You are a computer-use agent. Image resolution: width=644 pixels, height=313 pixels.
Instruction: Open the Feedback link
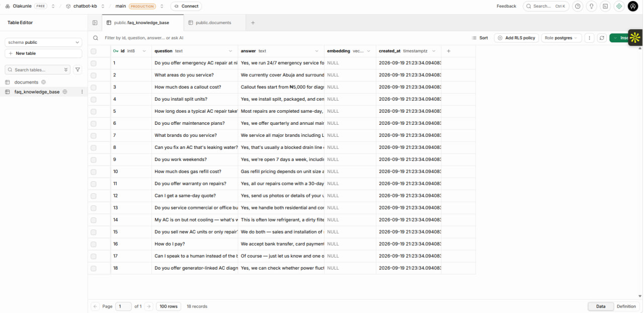(x=506, y=6)
